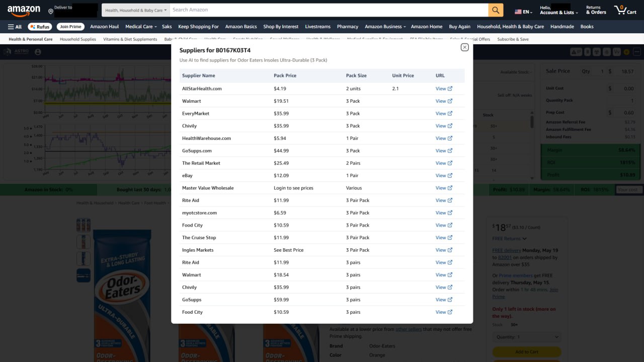Open View link for GoSupps.com $44.99

(444, 151)
